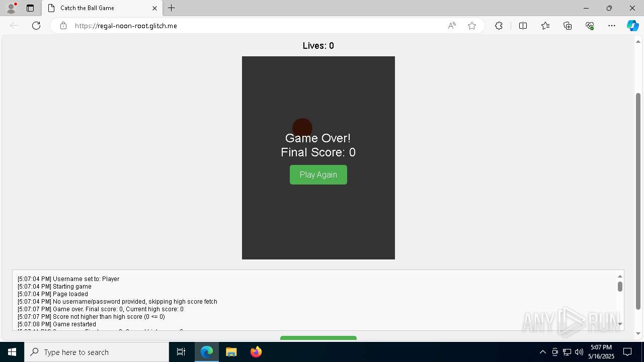Screen dimensions: 644x362
Task: Open Task View
Action: point(181,352)
